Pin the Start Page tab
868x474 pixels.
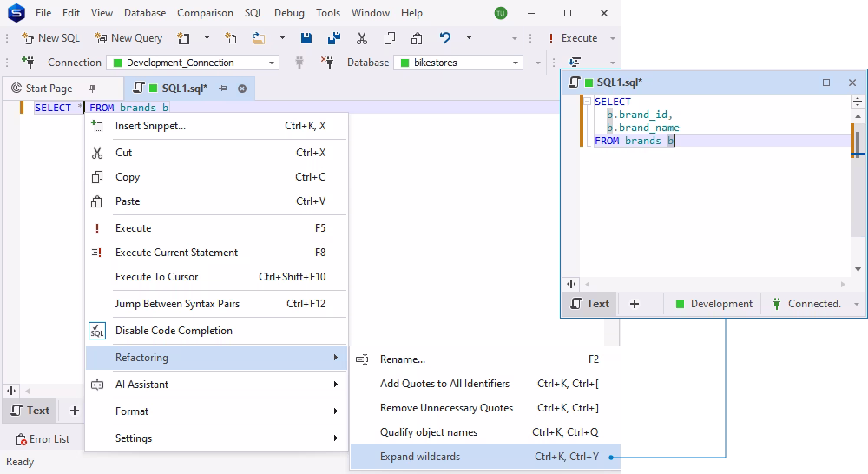coord(93,88)
